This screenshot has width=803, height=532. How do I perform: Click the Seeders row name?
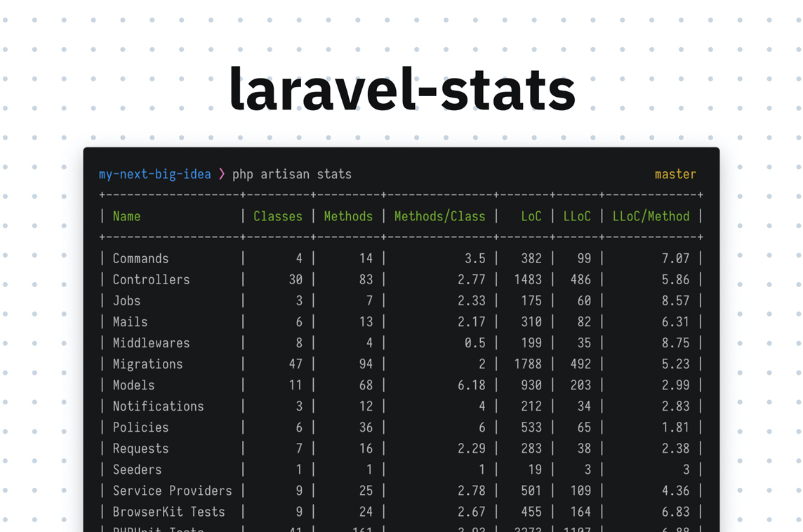[x=138, y=470]
